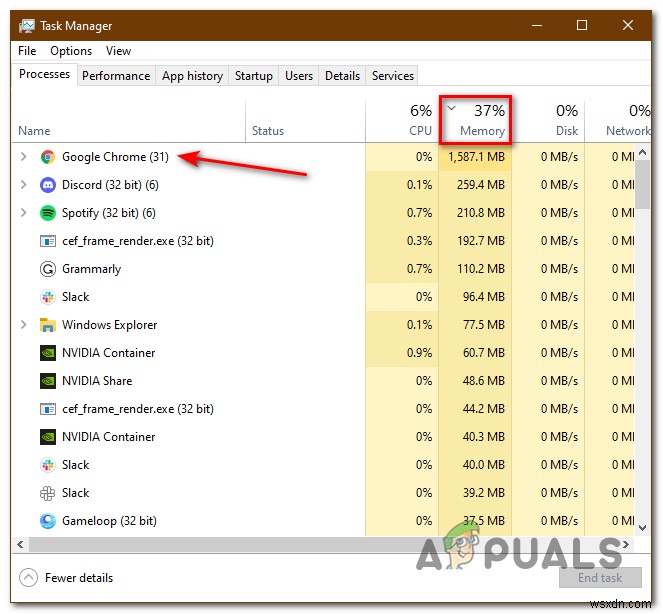Switch to the Users tab

[299, 76]
